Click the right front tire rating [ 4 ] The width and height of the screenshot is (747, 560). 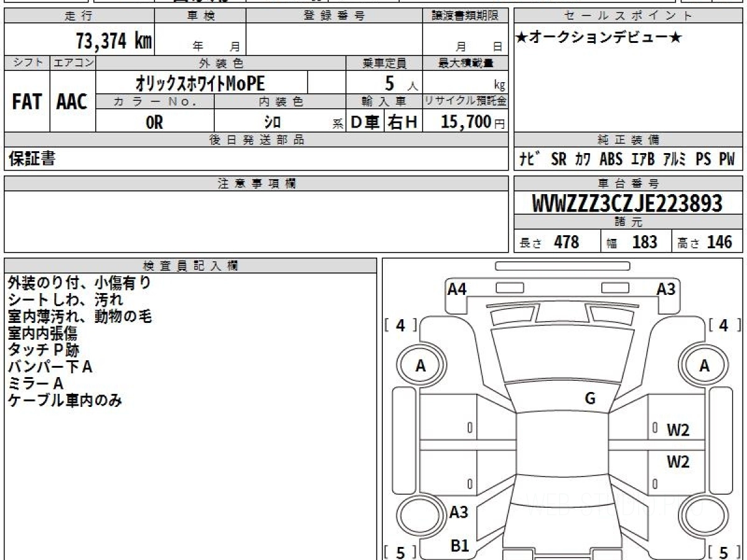724,325
